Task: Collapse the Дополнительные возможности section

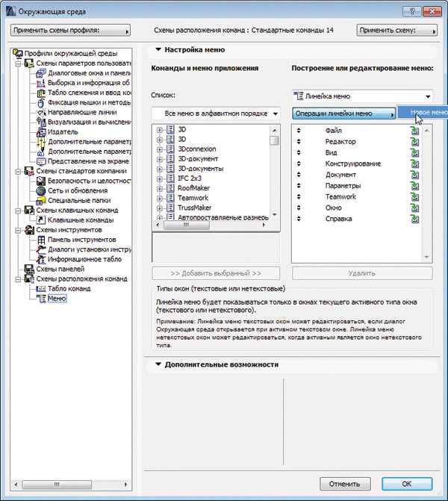Action: coord(158,364)
